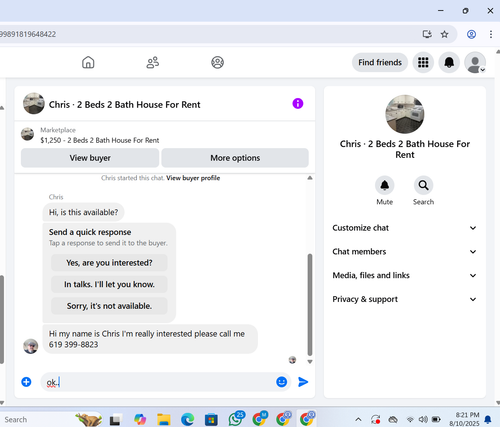The height and width of the screenshot is (427, 500).
Task: Click the speaker volume tray icon
Action: click(423, 419)
